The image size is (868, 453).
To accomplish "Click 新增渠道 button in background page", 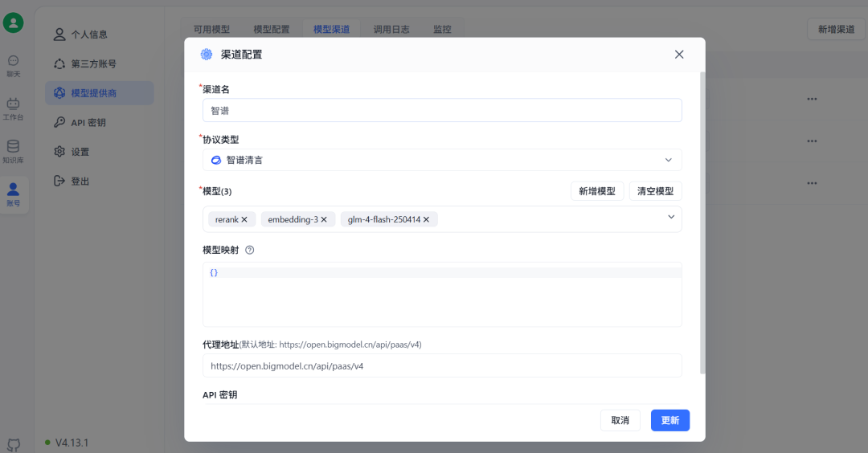I will coord(836,29).
